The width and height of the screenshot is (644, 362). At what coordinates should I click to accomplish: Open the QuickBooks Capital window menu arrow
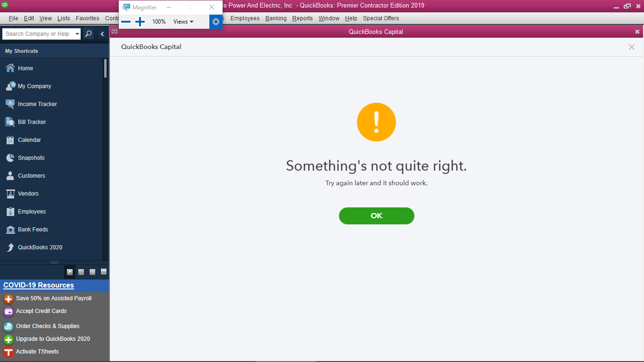coord(114,32)
